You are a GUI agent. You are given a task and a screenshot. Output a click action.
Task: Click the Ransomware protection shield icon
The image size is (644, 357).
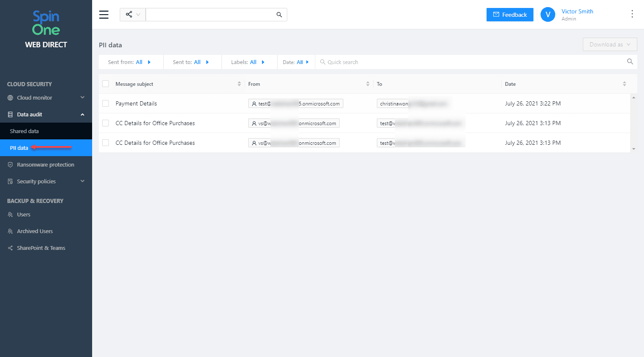tap(10, 164)
